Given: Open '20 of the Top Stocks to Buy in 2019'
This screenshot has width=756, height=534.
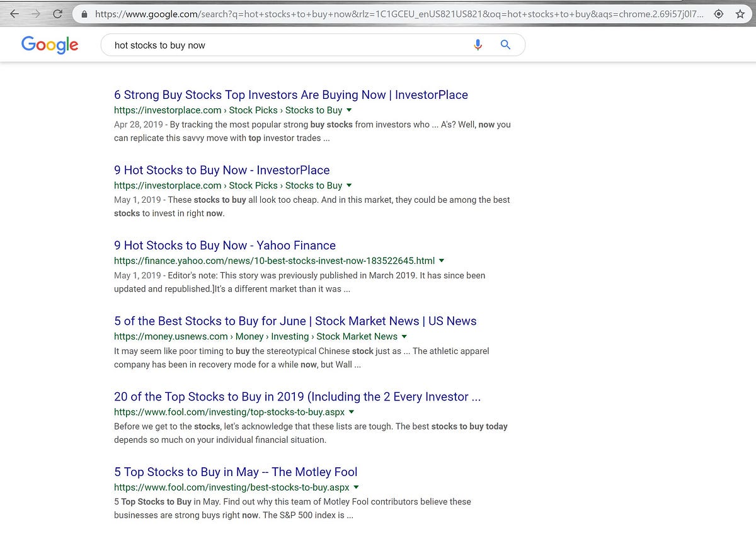Looking at the screenshot, I should coord(297,397).
